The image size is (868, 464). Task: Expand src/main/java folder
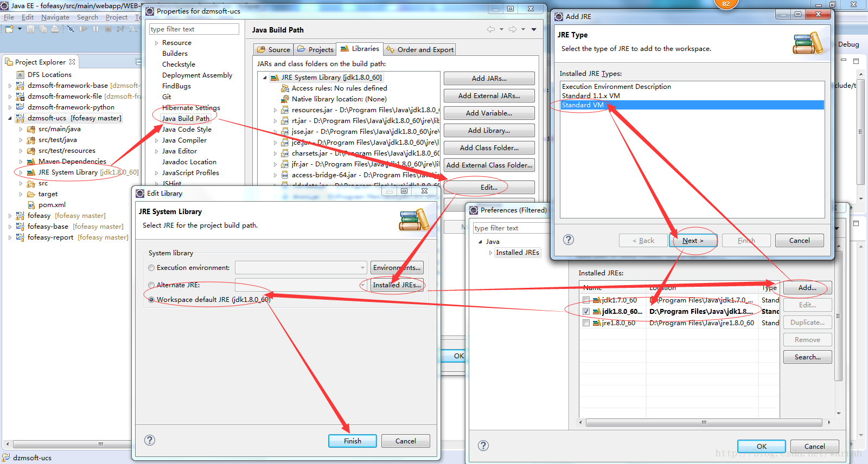point(21,129)
